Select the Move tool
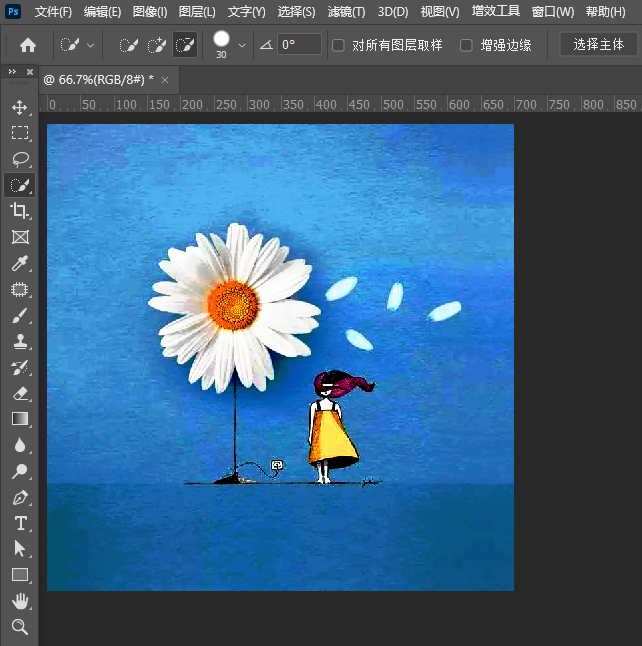The image size is (642, 646). pos(20,108)
